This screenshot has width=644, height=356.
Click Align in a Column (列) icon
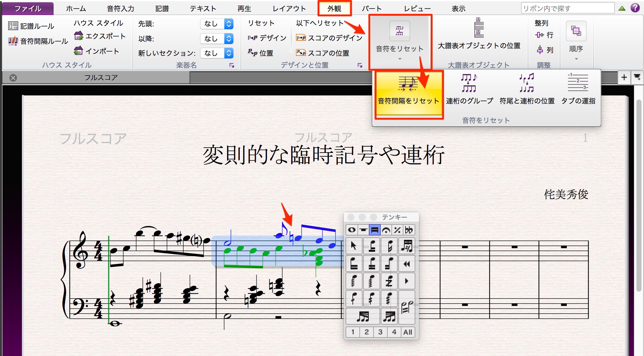point(545,50)
